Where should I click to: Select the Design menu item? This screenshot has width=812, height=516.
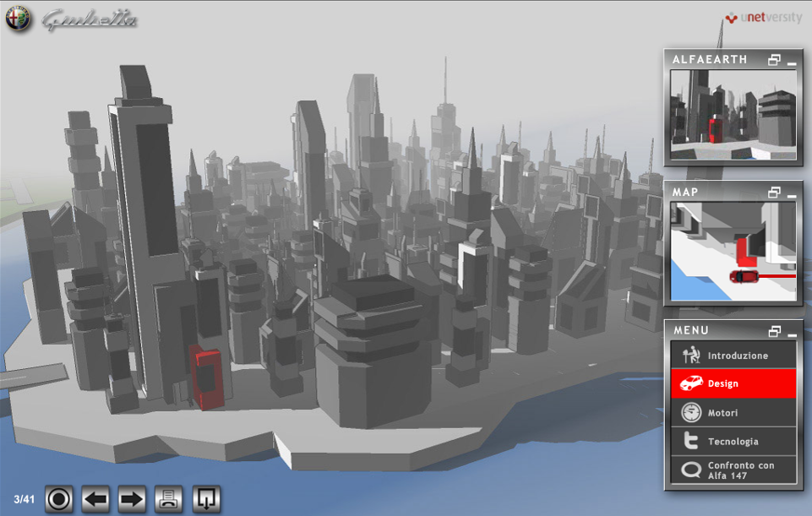click(x=733, y=383)
